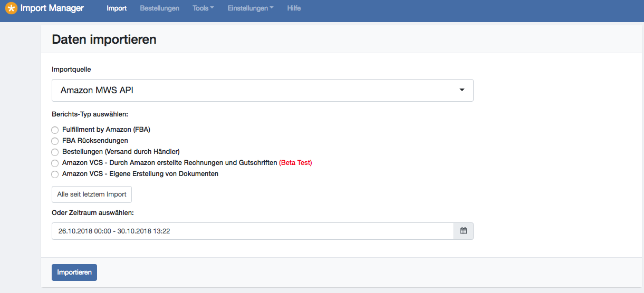Expand the Tools menu dropdown
Screen dimensions: 644x293
click(203, 8)
